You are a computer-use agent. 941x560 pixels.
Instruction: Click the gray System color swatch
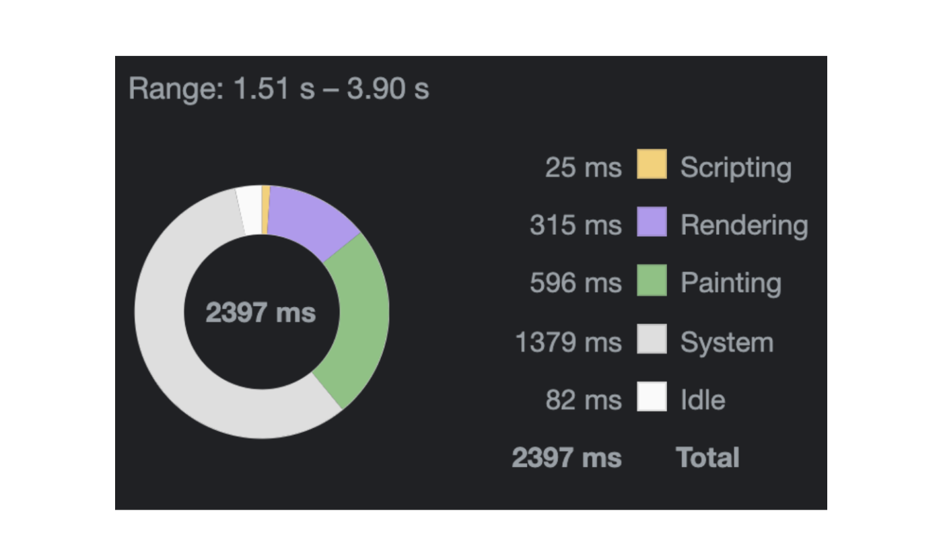coord(652,339)
